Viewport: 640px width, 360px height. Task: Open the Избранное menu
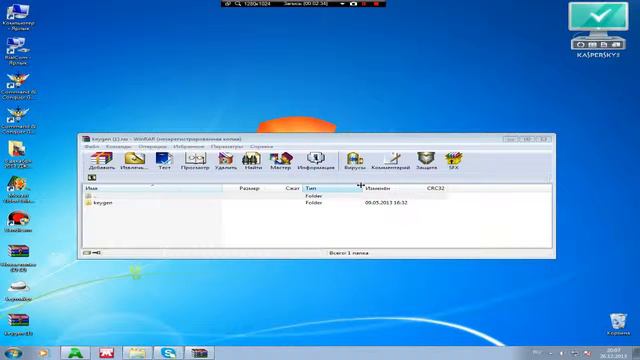click(189, 147)
